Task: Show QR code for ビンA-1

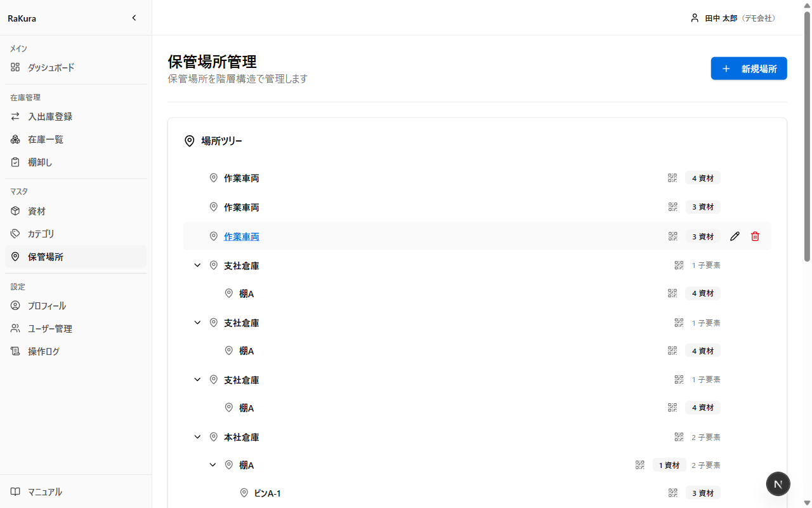Action: [673, 493]
